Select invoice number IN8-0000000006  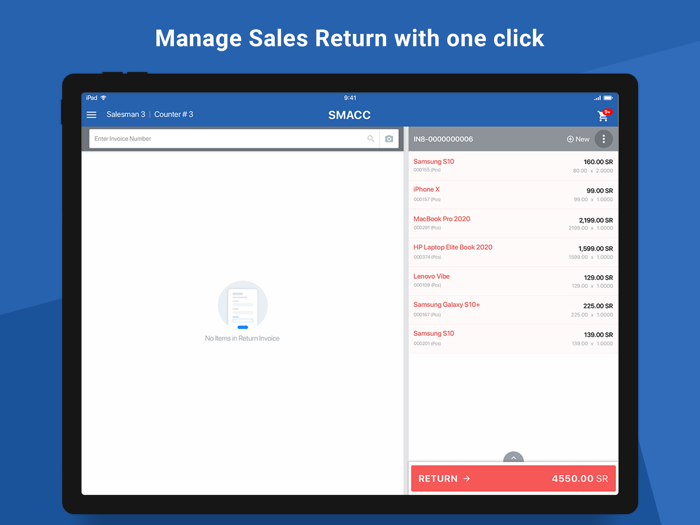(x=443, y=139)
